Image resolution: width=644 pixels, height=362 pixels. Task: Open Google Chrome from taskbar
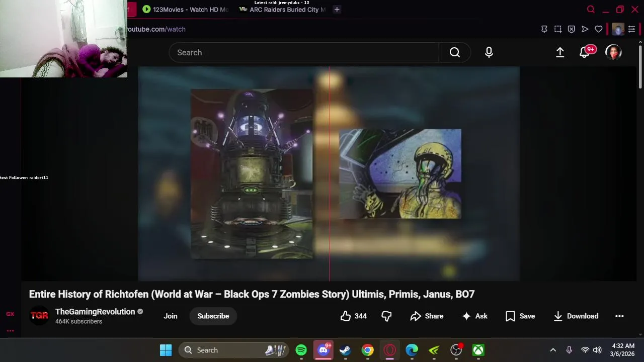pyautogui.click(x=368, y=350)
